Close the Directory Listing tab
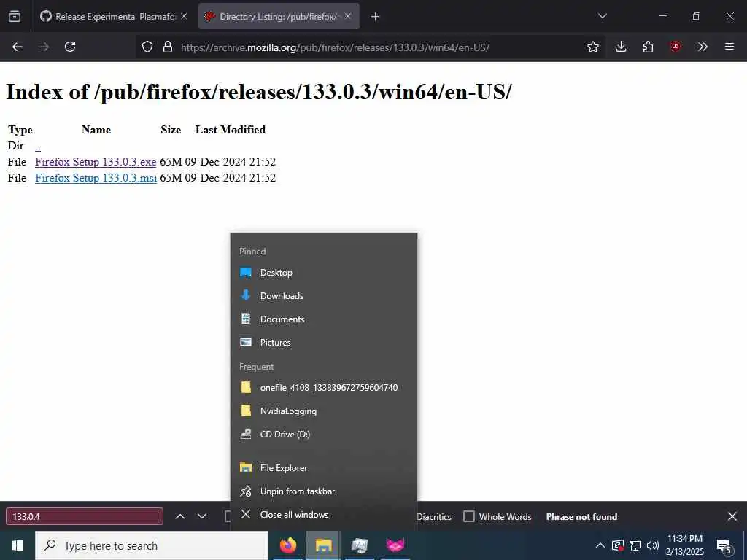This screenshot has height=560, width=747. coord(348,16)
